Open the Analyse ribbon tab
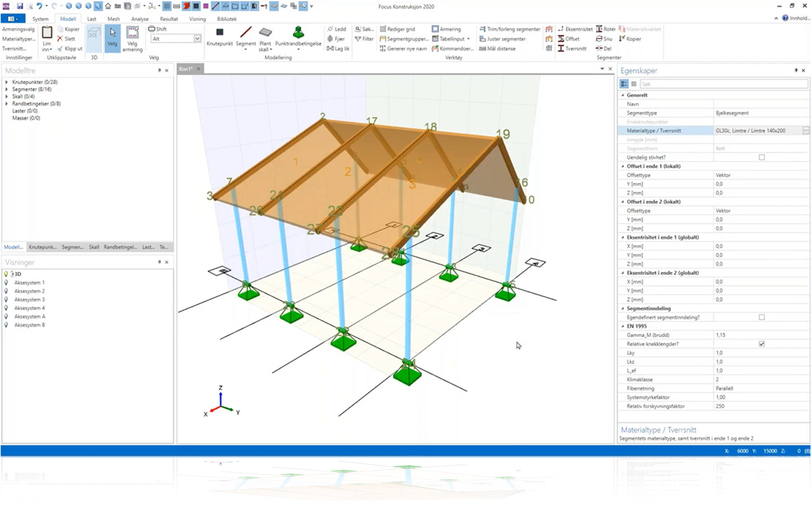The image size is (812, 522). tap(140, 19)
